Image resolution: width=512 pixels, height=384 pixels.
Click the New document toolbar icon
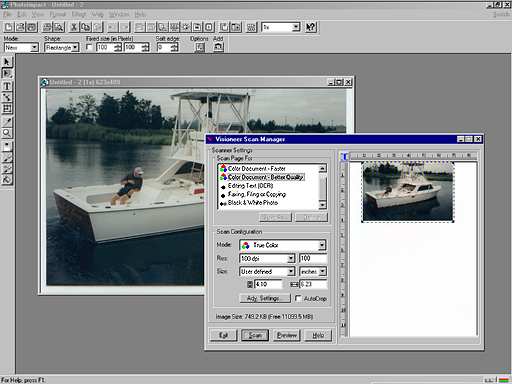coord(9,27)
